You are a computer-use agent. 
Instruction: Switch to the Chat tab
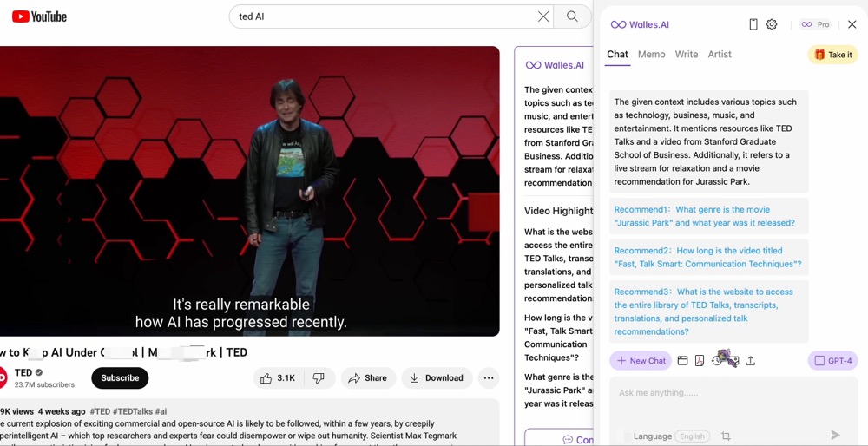[x=617, y=54]
